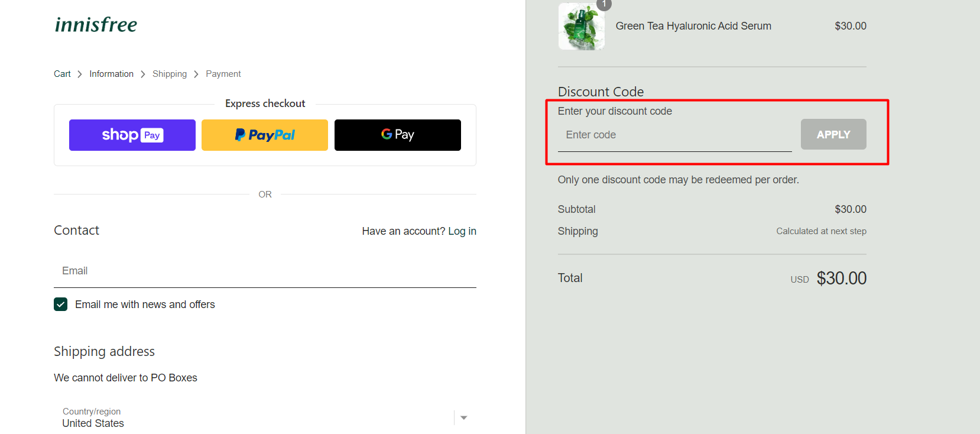The height and width of the screenshot is (434, 980).
Task: Click the innisfree logo
Action: pos(96,25)
